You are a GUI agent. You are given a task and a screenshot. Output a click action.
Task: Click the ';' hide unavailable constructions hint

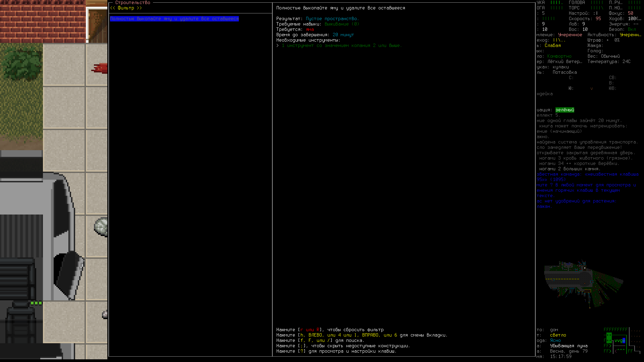pos(302,346)
